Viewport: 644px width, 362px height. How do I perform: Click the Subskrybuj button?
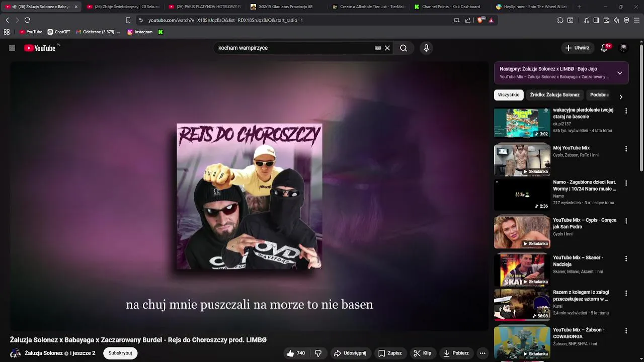120,353
